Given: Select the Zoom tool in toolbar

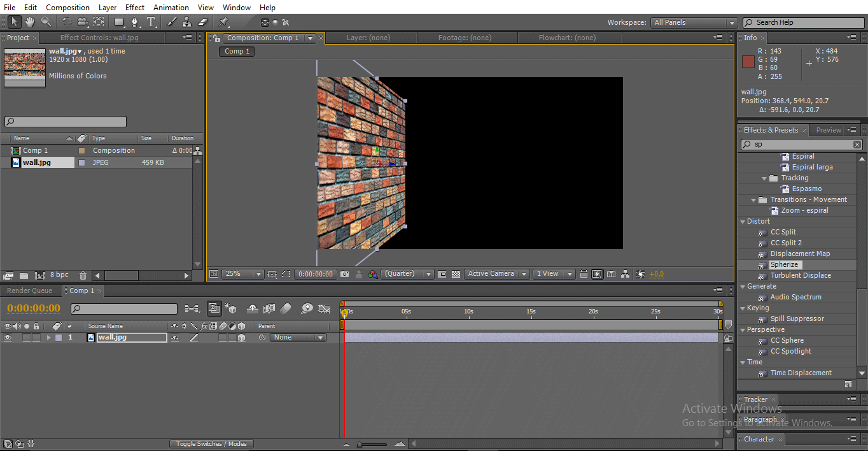Looking at the screenshot, I should [x=46, y=22].
